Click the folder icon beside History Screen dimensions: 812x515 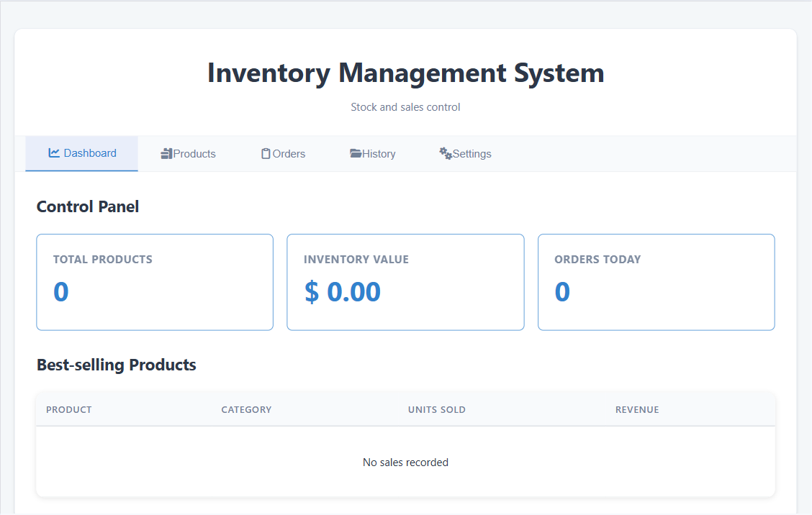[356, 152]
